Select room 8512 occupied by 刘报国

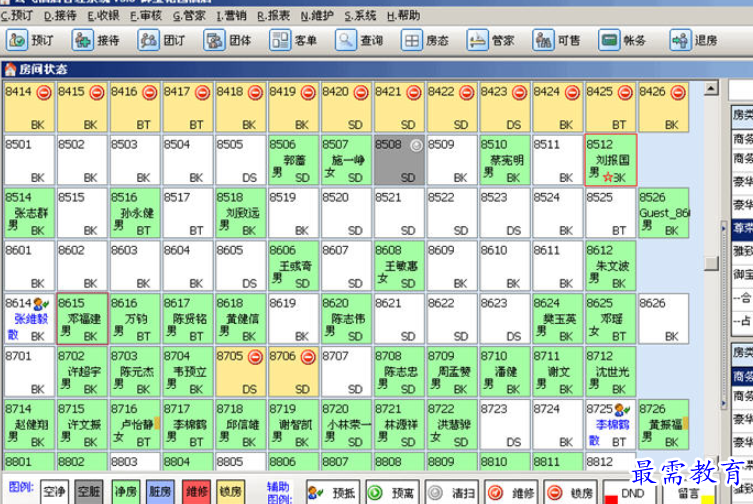click(x=611, y=160)
